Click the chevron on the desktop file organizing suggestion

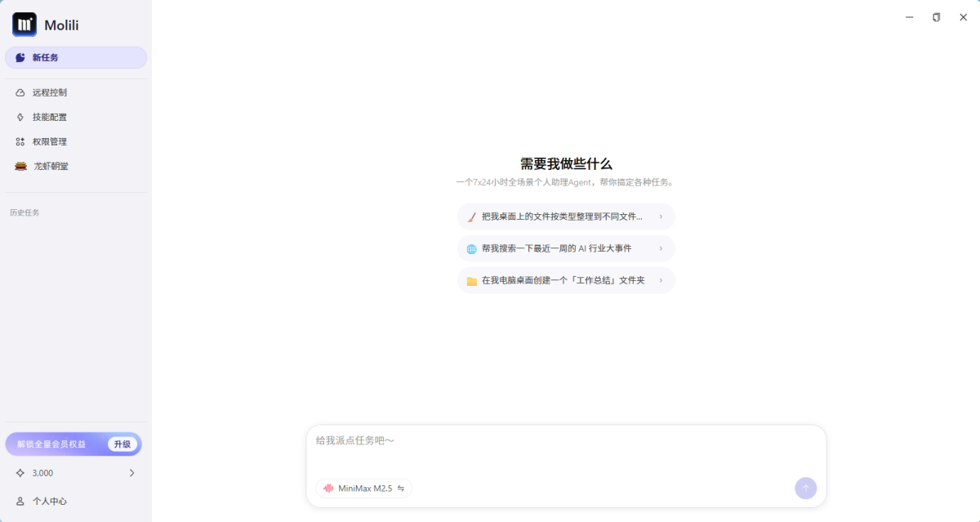click(661, 217)
